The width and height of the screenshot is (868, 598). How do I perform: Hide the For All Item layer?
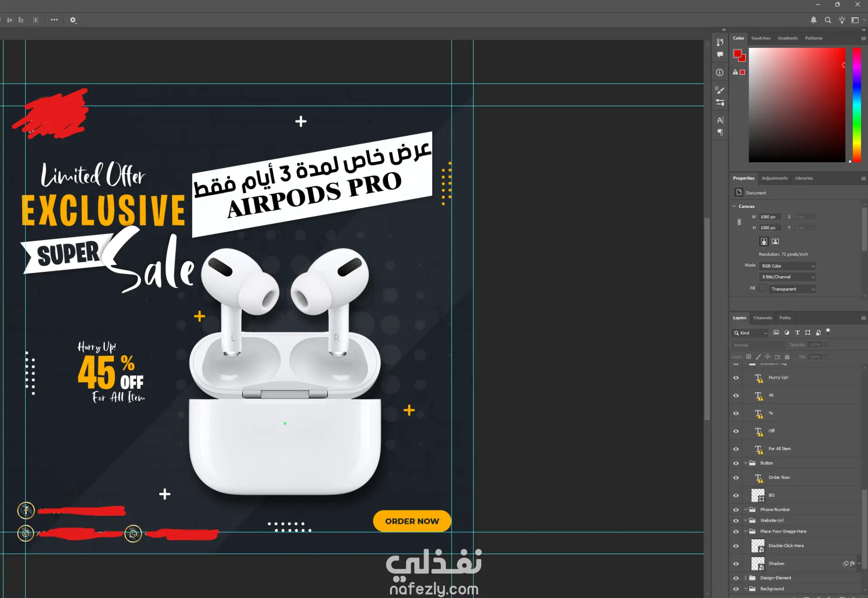point(736,449)
